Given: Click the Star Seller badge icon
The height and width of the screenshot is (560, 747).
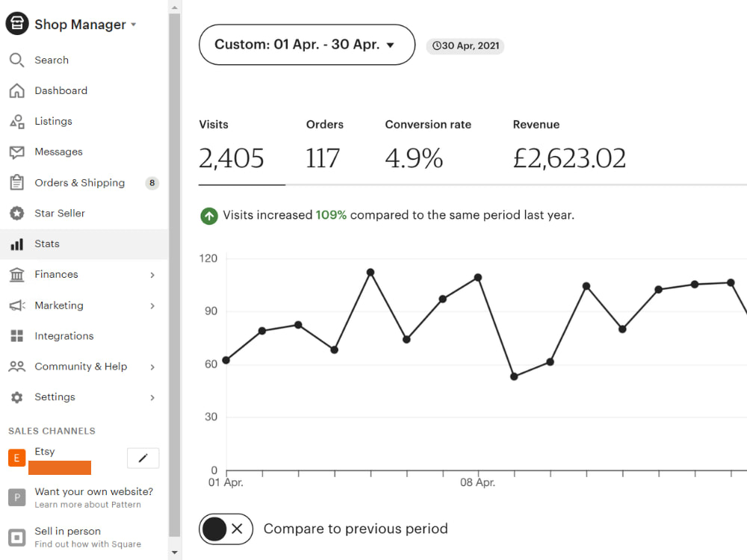Looking at the screenshot, I should [16, 214].
